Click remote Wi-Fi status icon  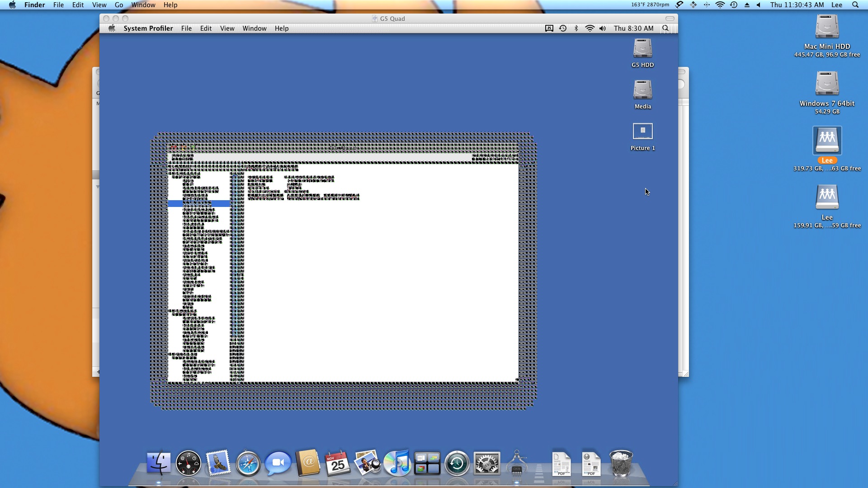tap(590, 28)
